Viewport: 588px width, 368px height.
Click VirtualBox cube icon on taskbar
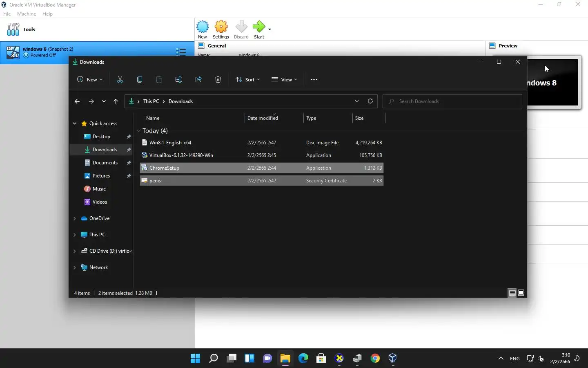pyautogui.click(x=393, y=359)
